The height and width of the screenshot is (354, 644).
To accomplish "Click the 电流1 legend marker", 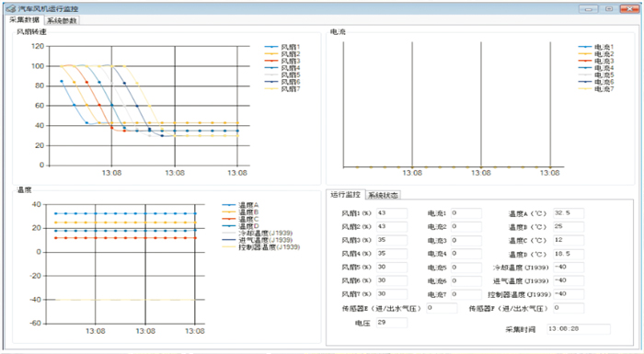I will click(585, 47).
